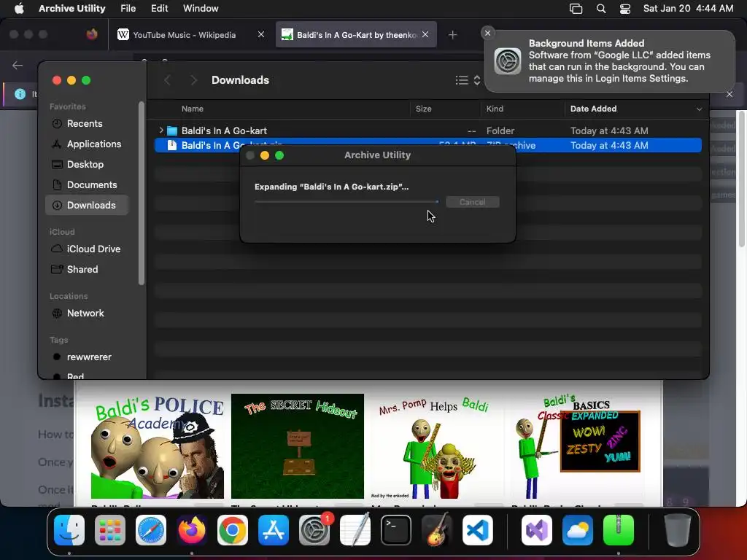Open Archive Utility green zipper dock icon

(619, 530)
